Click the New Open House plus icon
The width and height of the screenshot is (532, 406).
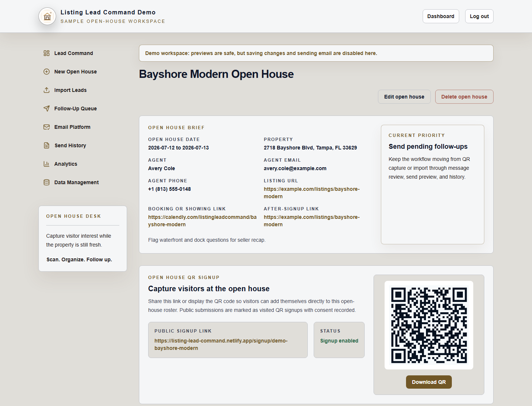47,72
